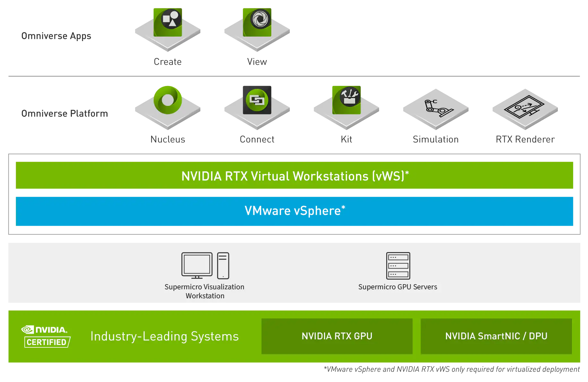Click the Omniverse Platform heading
The height and width of the screenshot is (382, 588).
click(x=64, y=114)
